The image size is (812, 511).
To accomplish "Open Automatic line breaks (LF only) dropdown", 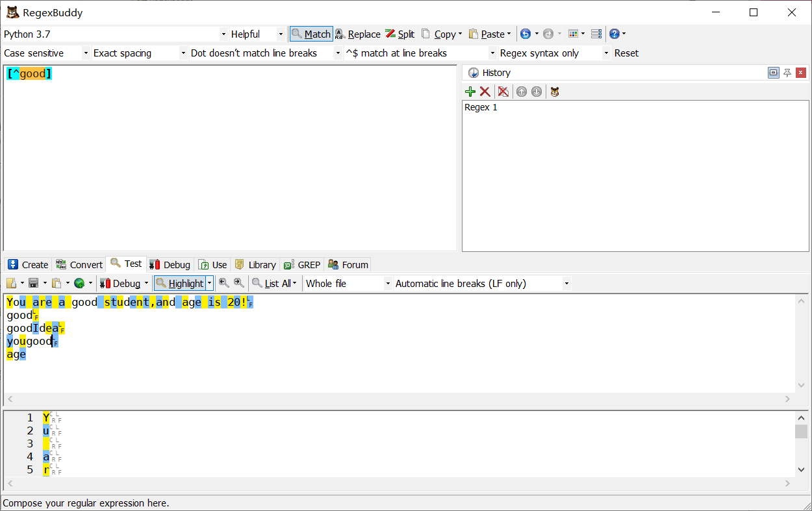I will (566, 284).
